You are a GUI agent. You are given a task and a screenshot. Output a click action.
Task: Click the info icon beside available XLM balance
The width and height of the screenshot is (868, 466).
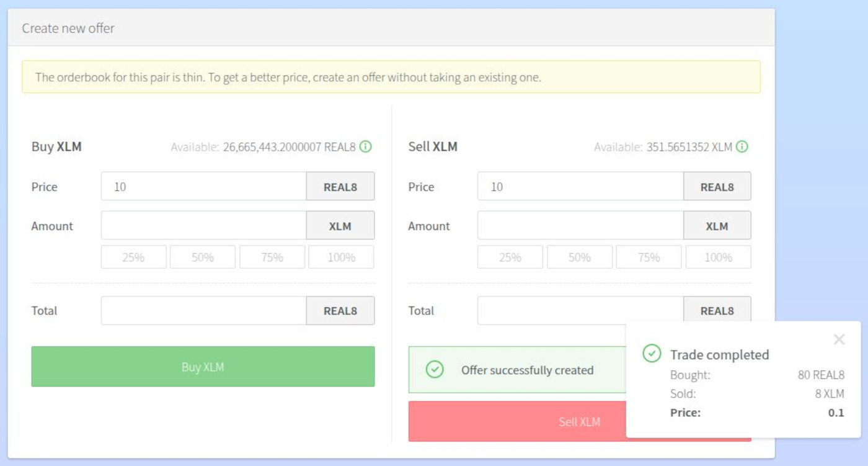[x=742, y=147]
